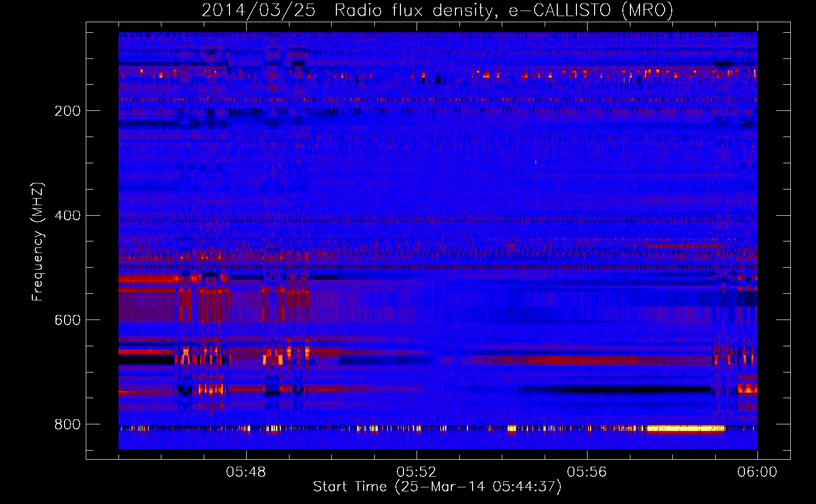Click the '600' frequency tick label

pos(68,321)
